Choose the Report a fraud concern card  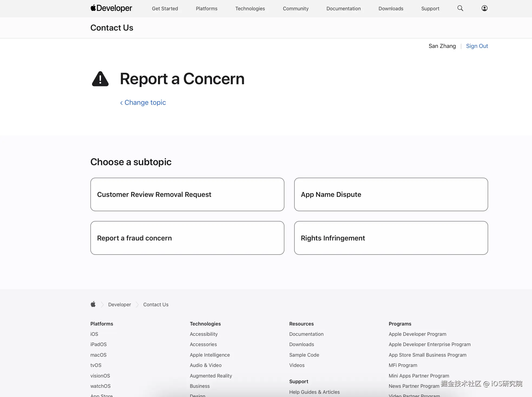(x=187, y=238)
